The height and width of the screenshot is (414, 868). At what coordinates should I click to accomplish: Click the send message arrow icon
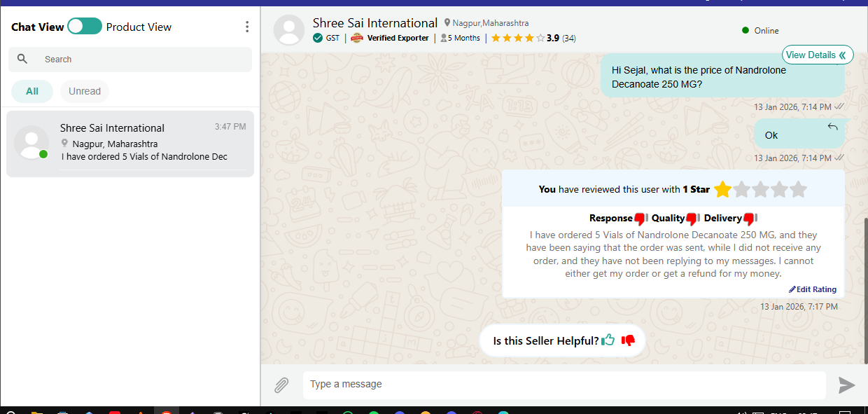[847, 385]
